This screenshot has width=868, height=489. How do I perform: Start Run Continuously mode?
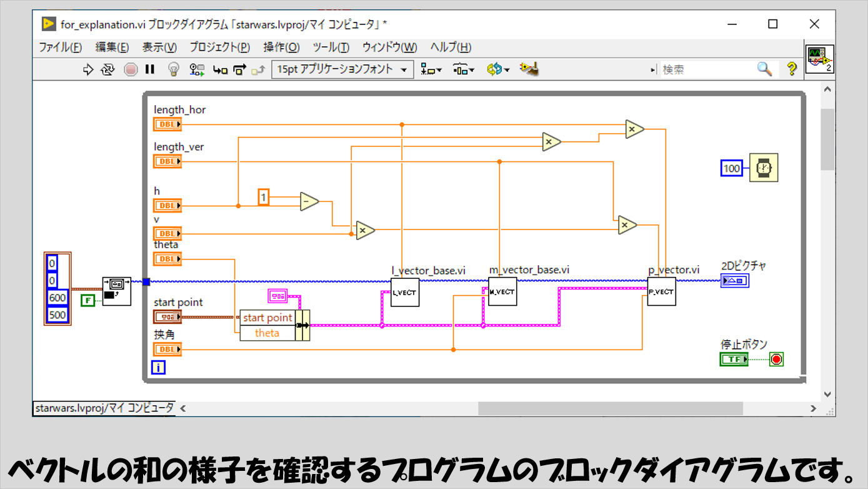[108, 70]
